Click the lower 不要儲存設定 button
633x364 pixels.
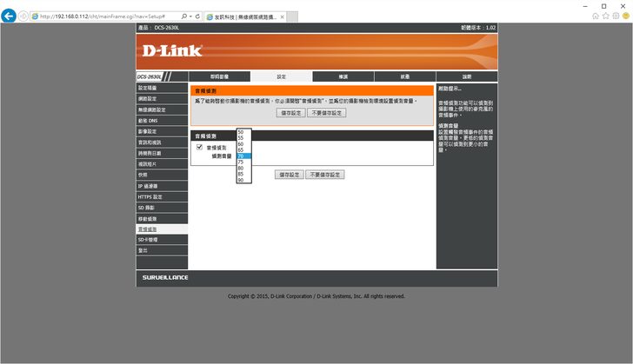(325, 175)
